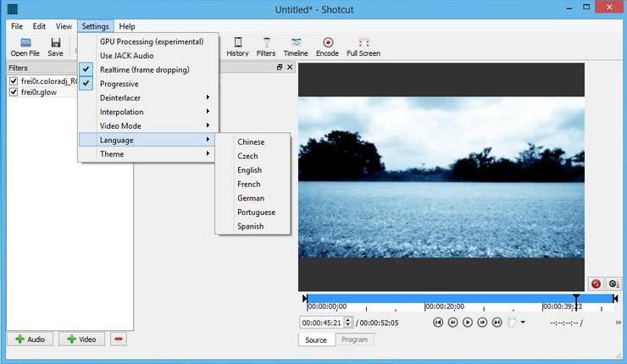The width and height of the screenshot is (627, 364).
Task: Toggle the frei0r.glow filter checkbox
Action: coord(14,92)
